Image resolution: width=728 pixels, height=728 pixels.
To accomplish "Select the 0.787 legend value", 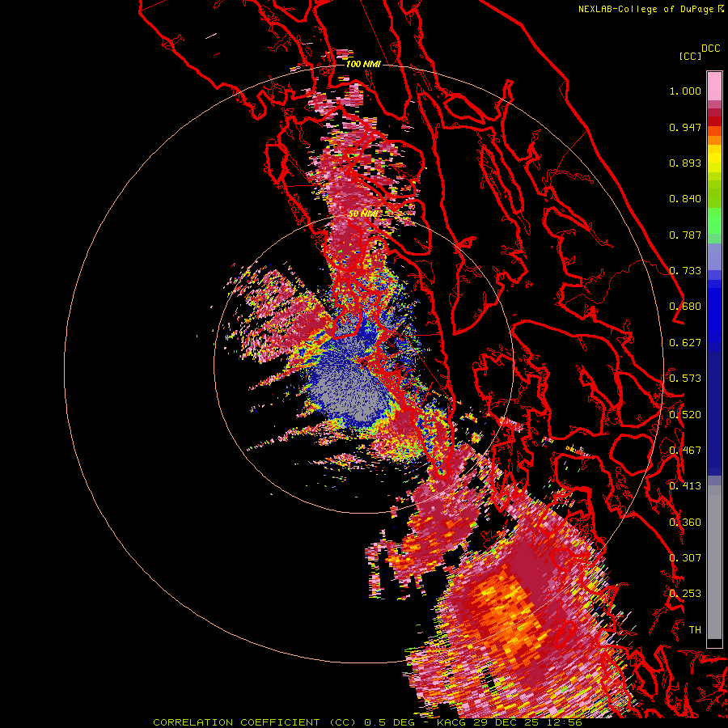I will [685, 235].
